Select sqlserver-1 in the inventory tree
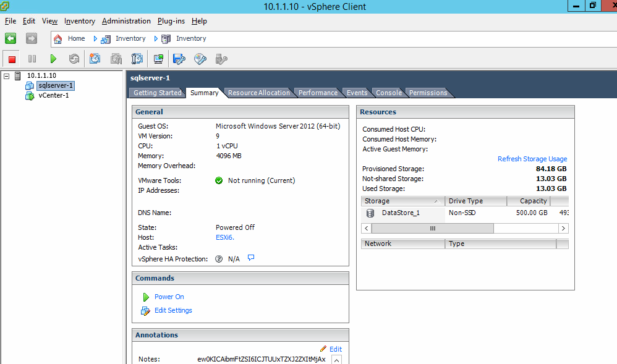 [x=56, y=85]
